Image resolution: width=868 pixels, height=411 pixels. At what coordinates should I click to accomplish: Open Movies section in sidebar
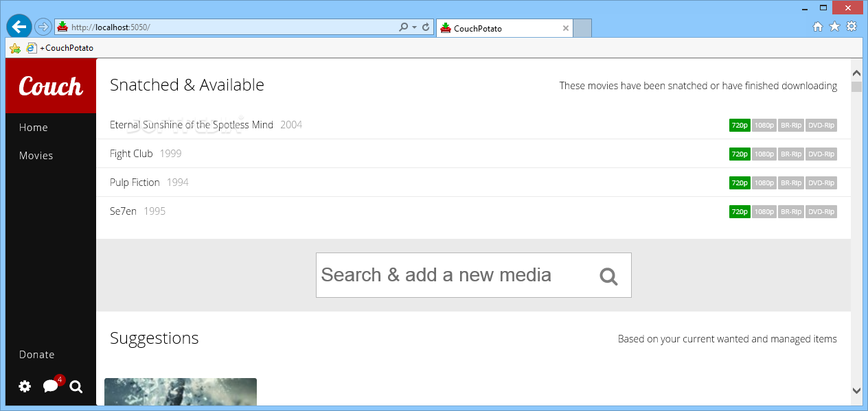pyautogui.click(x=36, y=156)
